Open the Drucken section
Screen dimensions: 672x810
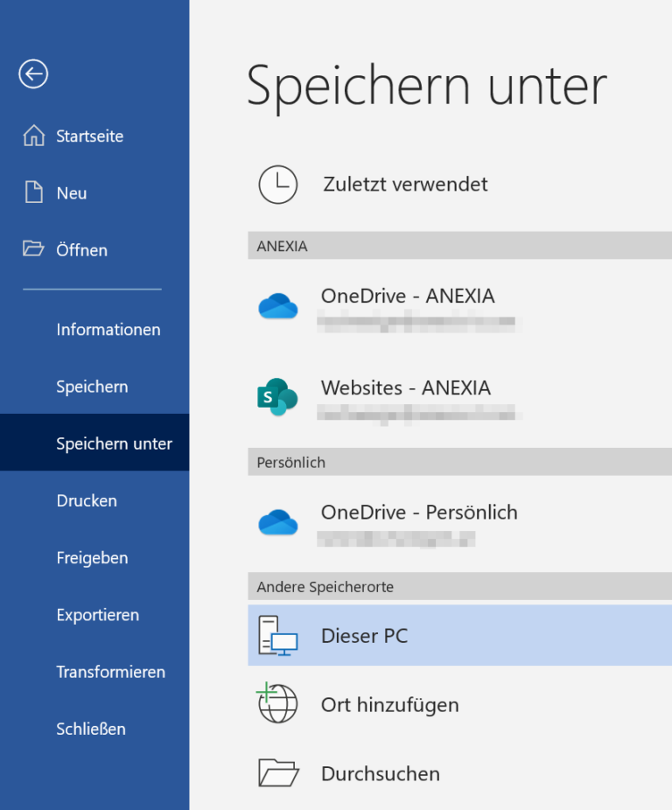click(x=87, y=500)
